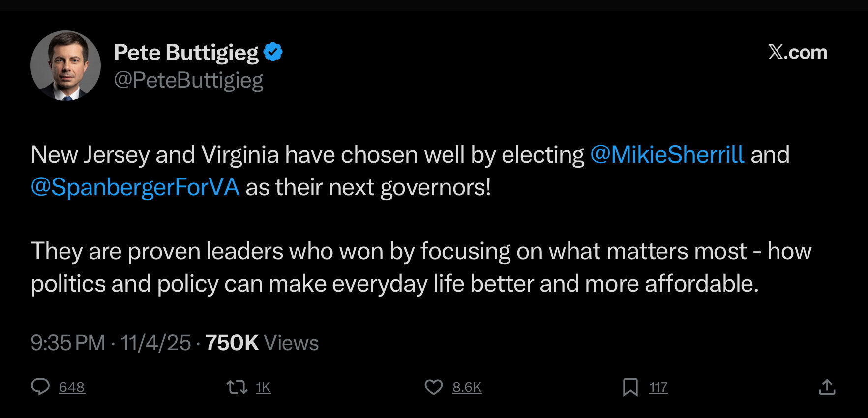Open the Pete Buttigieg display name link

[186, 52]
